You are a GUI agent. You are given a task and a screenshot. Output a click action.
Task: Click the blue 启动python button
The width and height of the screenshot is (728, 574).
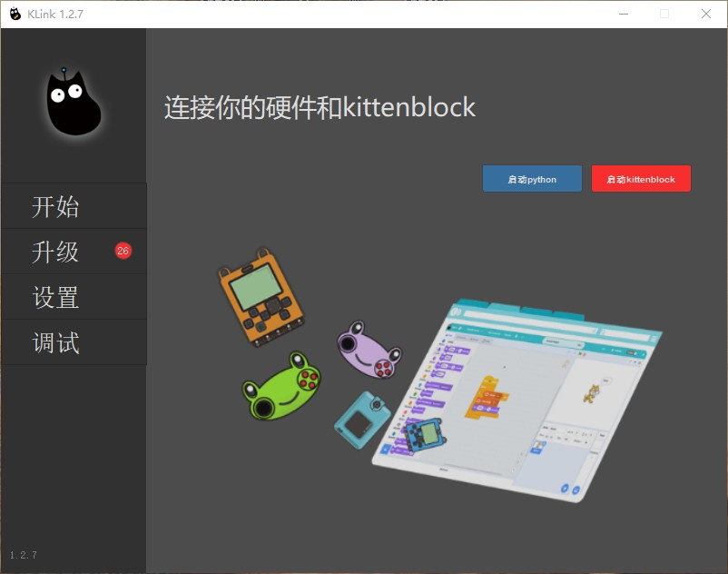(532, 179)
